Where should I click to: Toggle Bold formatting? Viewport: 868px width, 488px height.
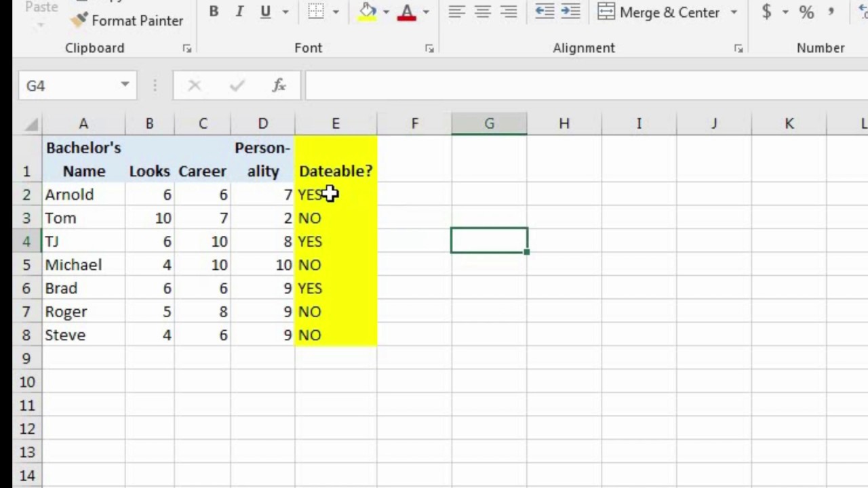click(x=214, y=12)
